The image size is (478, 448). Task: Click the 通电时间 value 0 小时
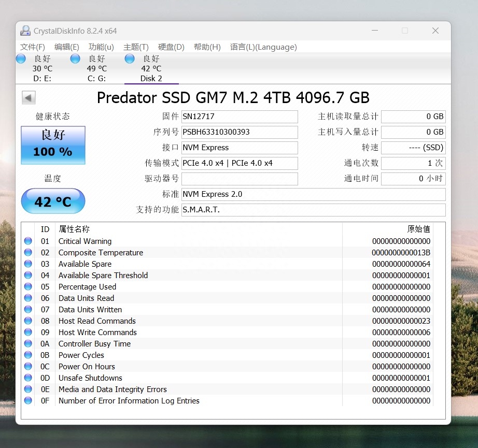(413, 179)
